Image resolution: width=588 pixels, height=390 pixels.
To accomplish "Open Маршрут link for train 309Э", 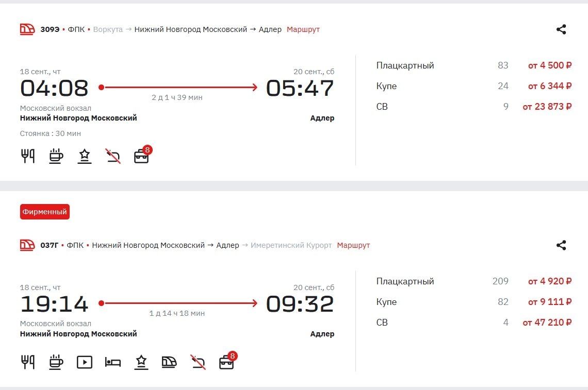I will click(x=303, y=29).
